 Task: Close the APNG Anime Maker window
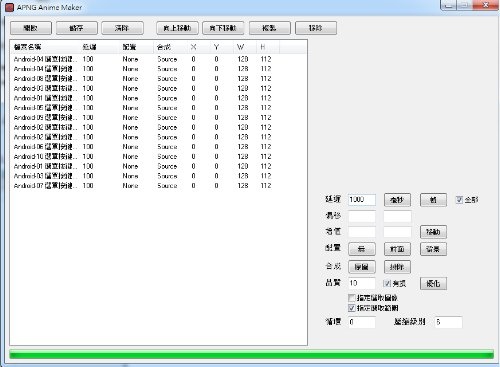pos(486,5)
